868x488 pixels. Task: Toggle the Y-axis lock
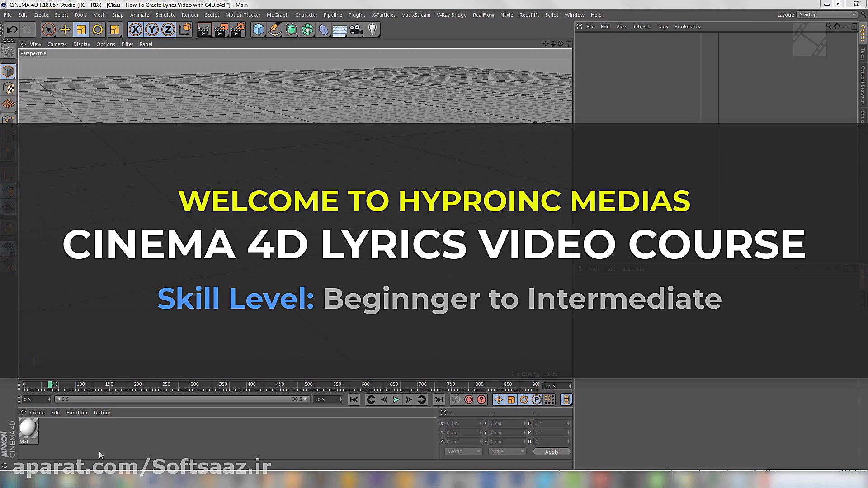click(x=151, y=30)
